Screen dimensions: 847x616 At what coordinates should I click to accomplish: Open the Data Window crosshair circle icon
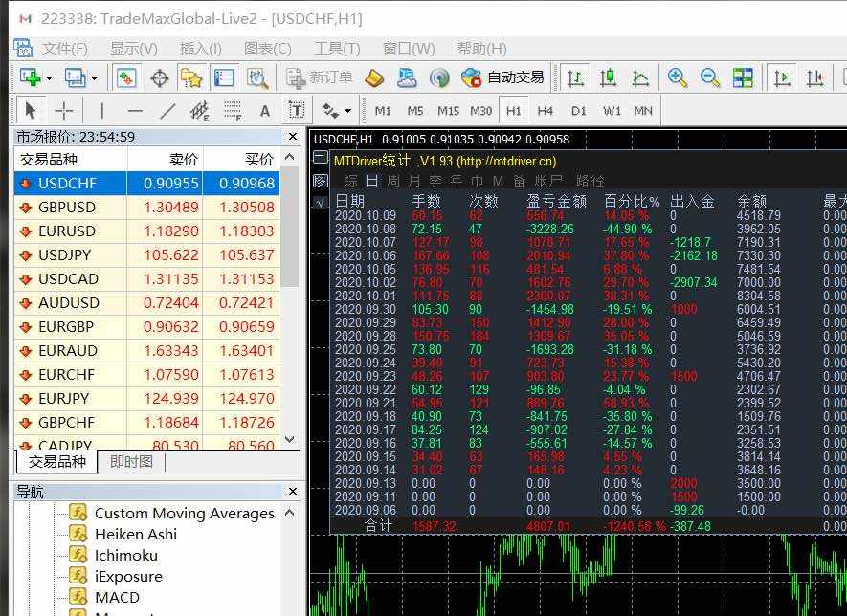(159, 77)
